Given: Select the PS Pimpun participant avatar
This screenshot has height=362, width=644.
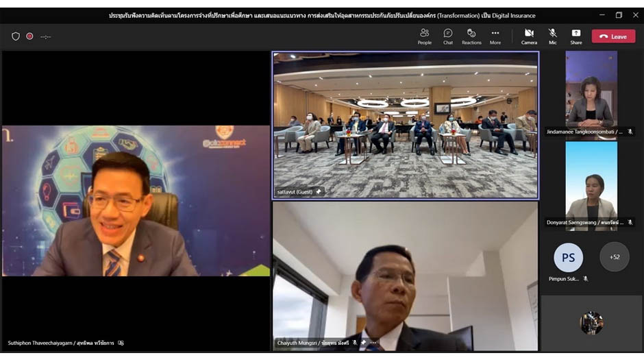Looking at the screenshot, I should [568, 258].
